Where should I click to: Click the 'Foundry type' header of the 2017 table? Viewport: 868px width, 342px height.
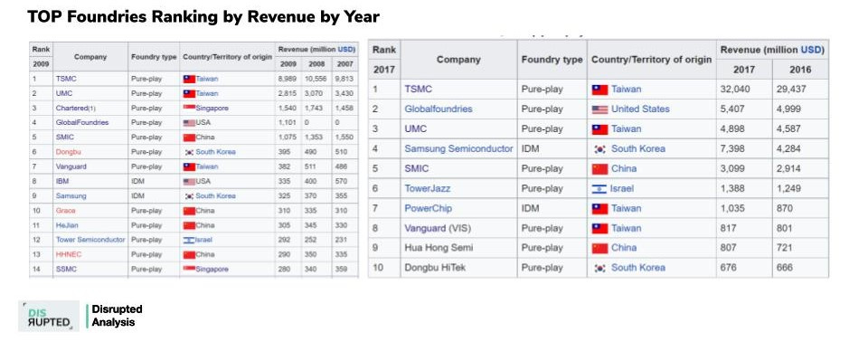tap(552, 60)
